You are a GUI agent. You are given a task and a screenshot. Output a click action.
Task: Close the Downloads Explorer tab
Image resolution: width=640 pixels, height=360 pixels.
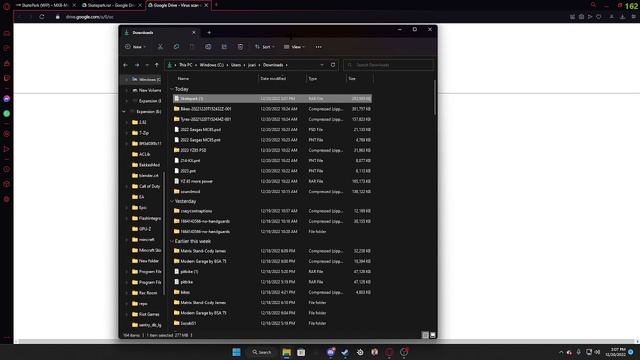point(194,33)
